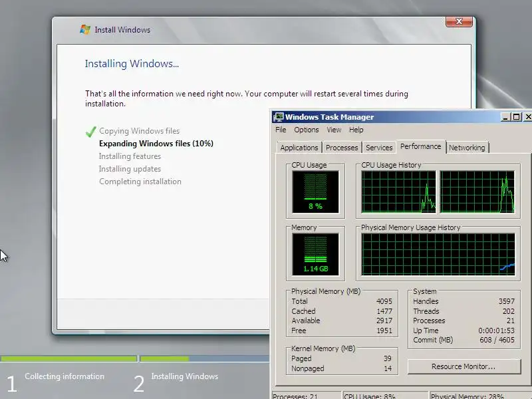This screenshot has width=532, height=399.
Task: Click Kernel Memory Paged value 39
Action: 388,358
